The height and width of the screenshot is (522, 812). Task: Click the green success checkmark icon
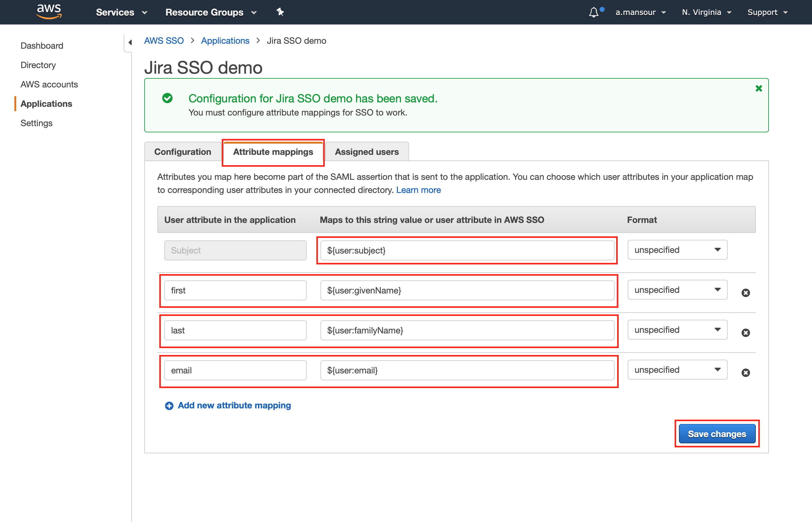pyautogui.click(x=167, y=98)
